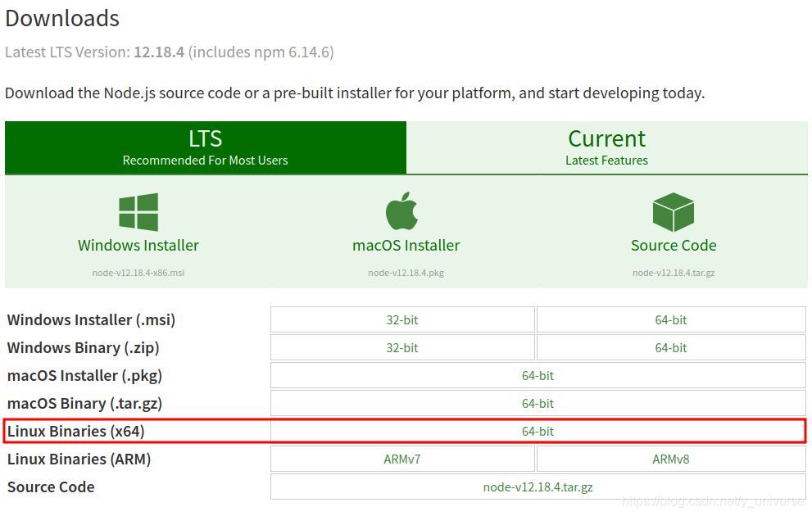The width and height of the screenshot is (812, 516).
Task: Open the Source Code heading link
Action: (x=674, y=246)
